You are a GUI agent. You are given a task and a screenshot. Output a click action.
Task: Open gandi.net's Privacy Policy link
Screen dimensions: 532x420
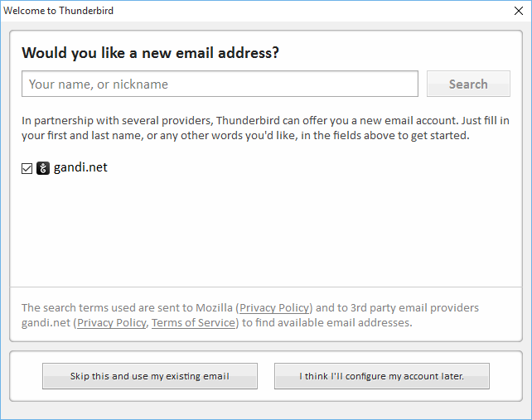pyautogui.click(x=112, y=322)
